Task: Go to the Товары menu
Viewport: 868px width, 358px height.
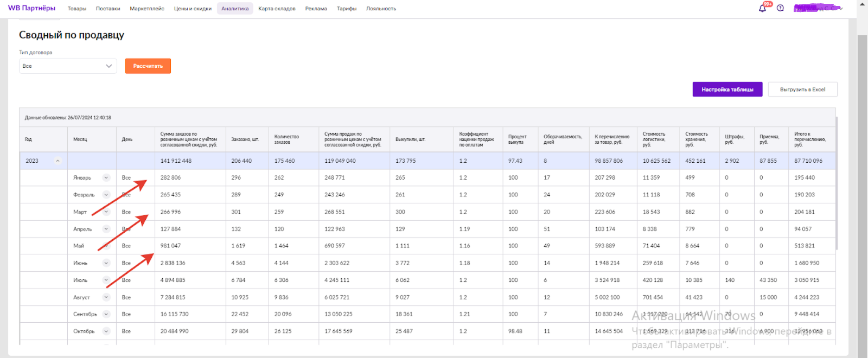Action: pyautogui.click(x=76, y=9)
